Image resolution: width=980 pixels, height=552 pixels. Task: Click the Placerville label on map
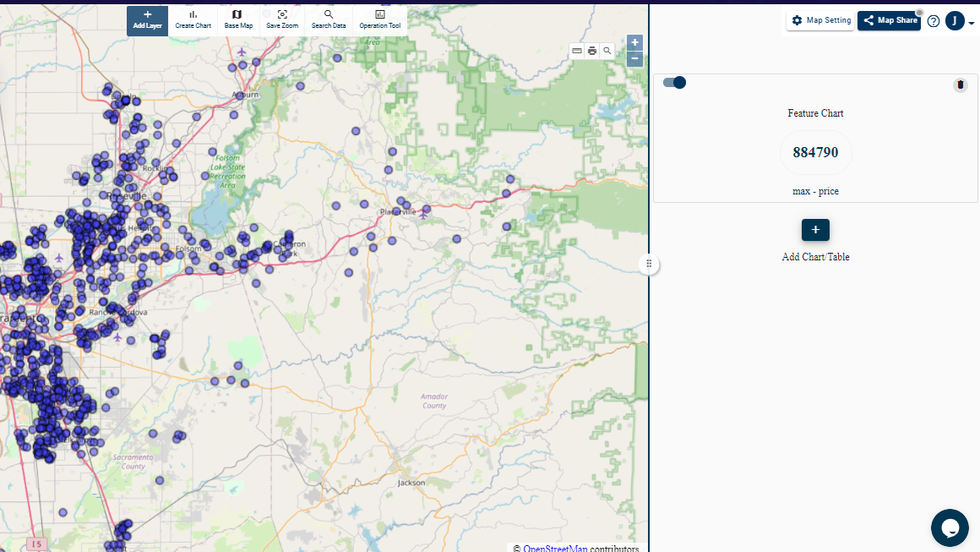(x=398, y=212)
